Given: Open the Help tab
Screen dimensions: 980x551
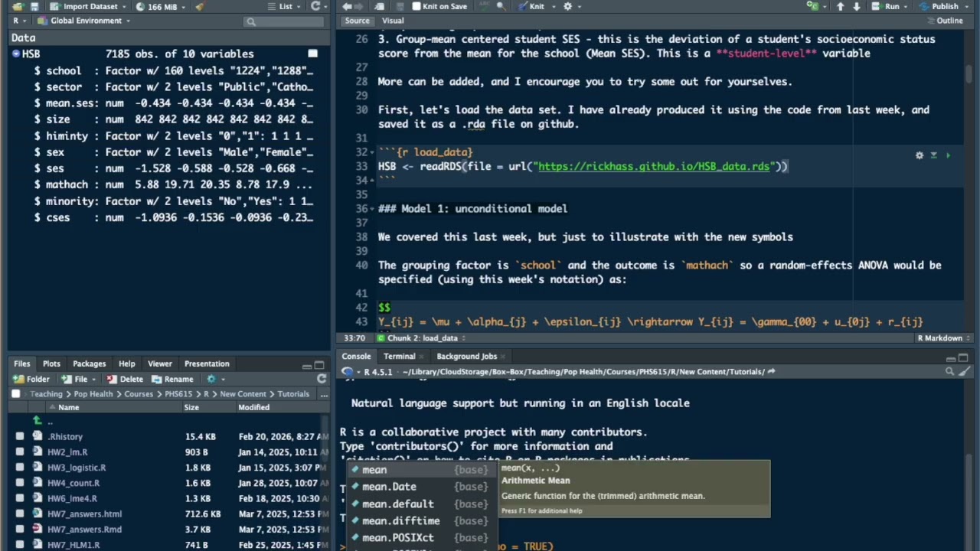Looking at the screenshot, I should click(126, 364).
